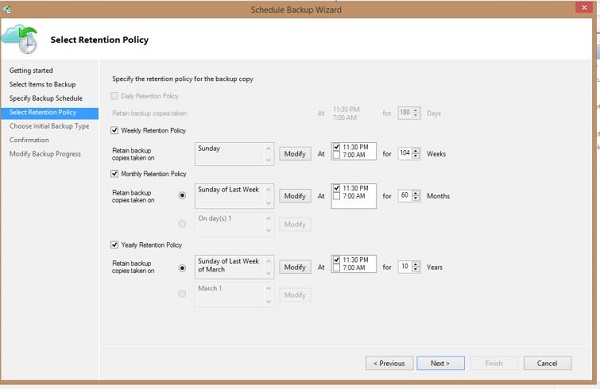This screenshot has width=600, height=389.
Task: Click the app icon in title bar
Action: click(x=7, y=9)
